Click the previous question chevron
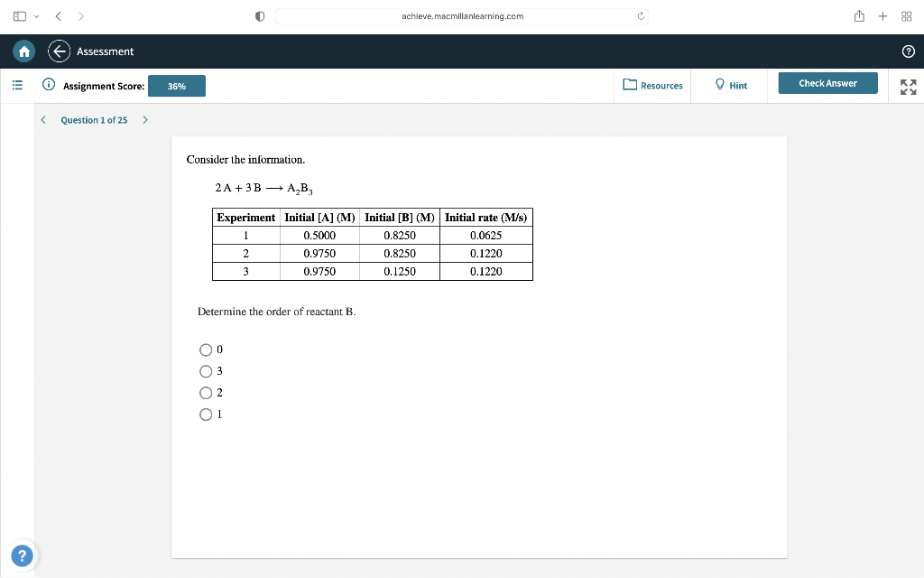The width and height of the screenshot is (924, 578). (42, 119)
